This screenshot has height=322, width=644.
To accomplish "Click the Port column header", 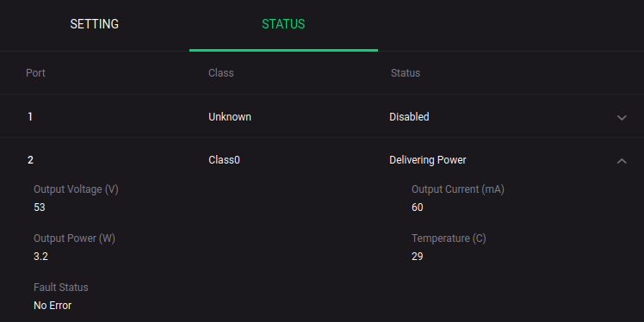I will [x=36, y=73].
